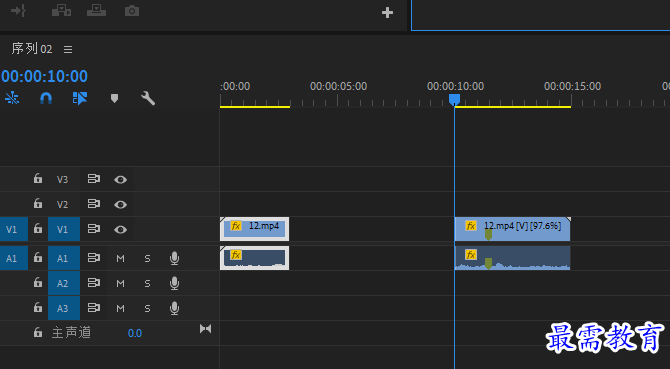The image size is (670, 369).
Task: Toggle lock on track A2
Action: [38, 283]
